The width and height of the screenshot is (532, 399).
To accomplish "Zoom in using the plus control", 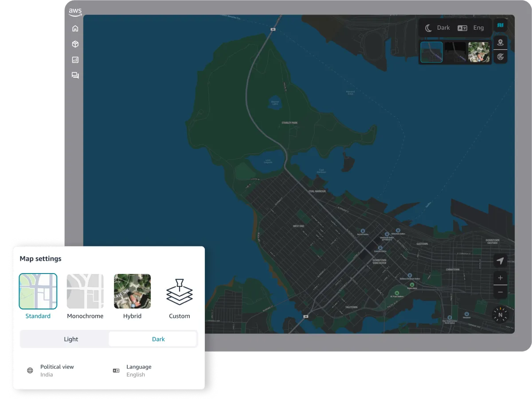I will (x=500, y=278).
